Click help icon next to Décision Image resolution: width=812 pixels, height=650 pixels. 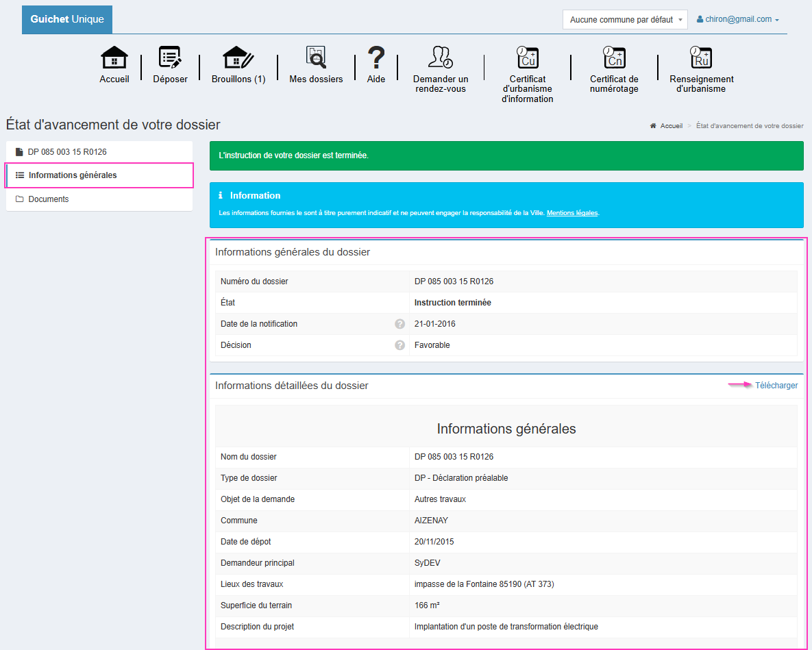click(x=399, y=345)
